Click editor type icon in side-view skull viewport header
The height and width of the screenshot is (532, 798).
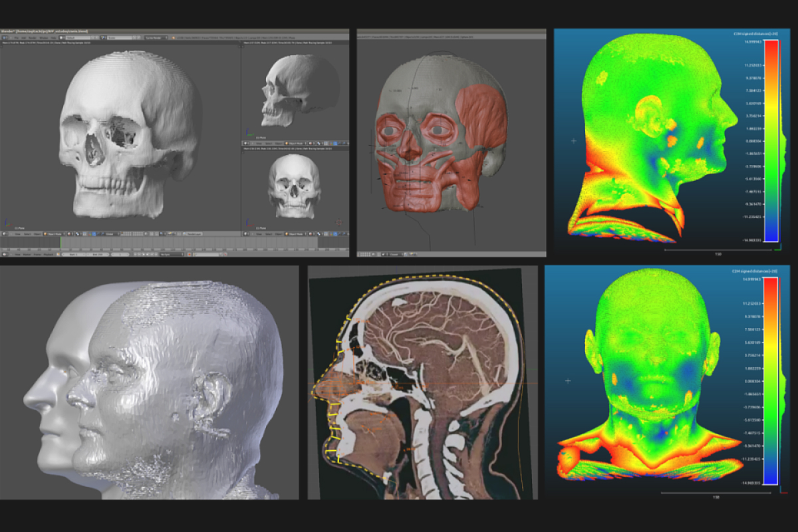tap(246, 142)
